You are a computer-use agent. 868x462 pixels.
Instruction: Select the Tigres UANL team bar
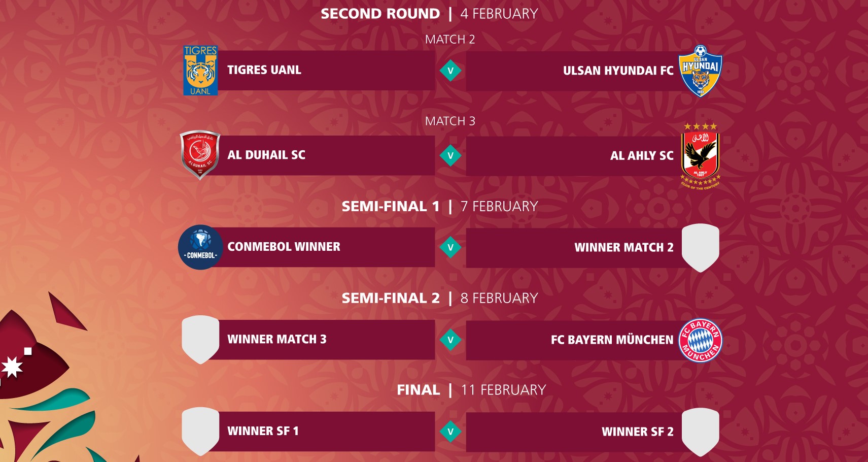click(325, 70)
